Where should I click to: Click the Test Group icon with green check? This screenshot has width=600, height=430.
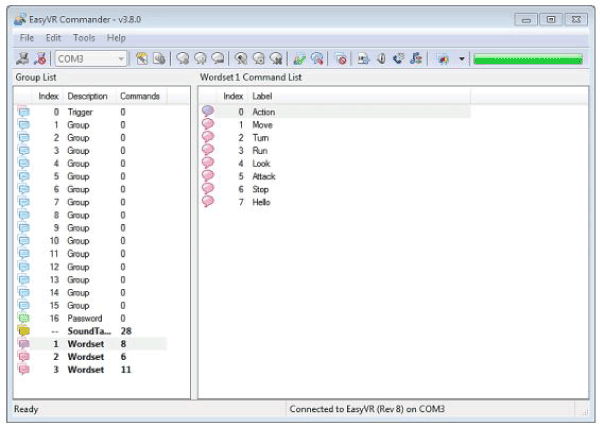pos(299,59)
